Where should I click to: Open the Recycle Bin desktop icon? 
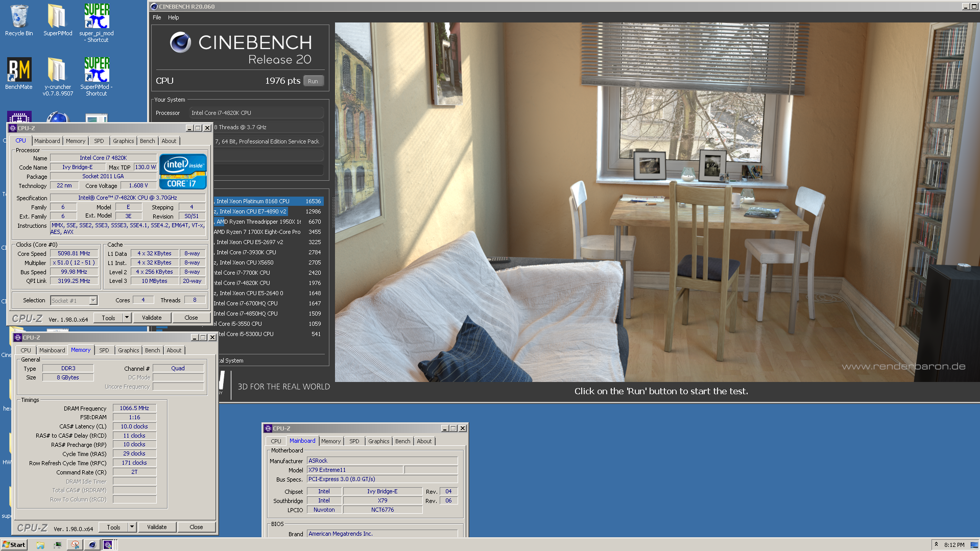click(19, 20)
